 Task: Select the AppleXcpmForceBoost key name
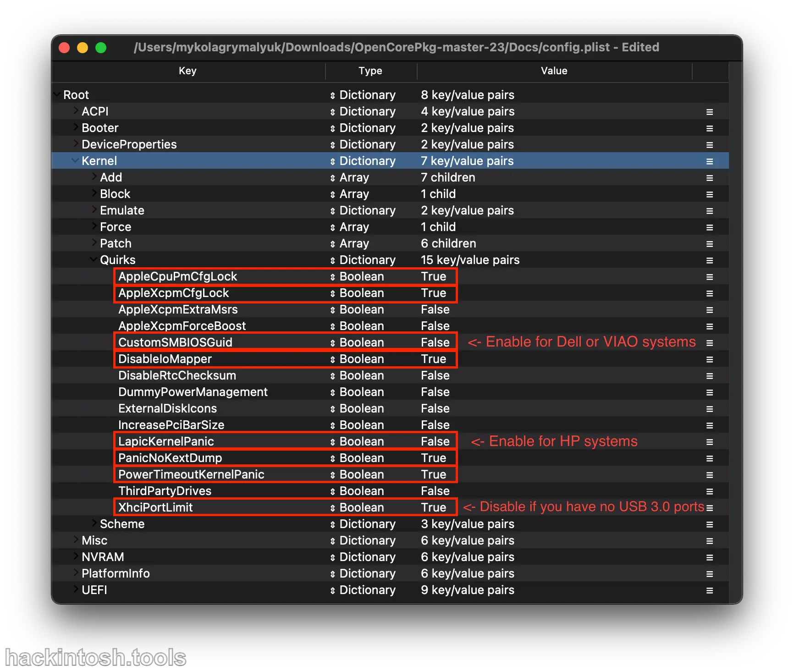182,326
